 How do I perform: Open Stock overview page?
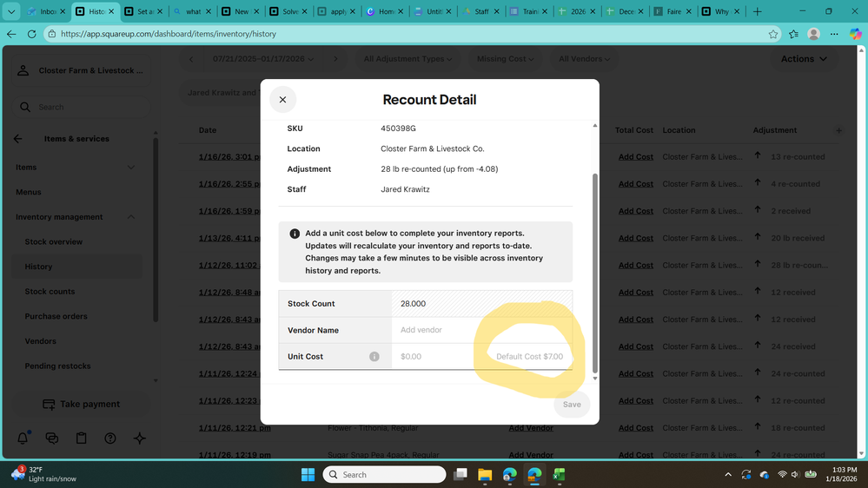54,241
